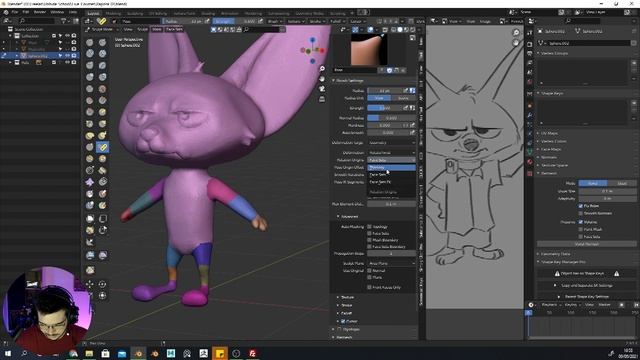Select the Draw sculpt brush
Screen dimensions: 640x360
click(x=90, y=42)
